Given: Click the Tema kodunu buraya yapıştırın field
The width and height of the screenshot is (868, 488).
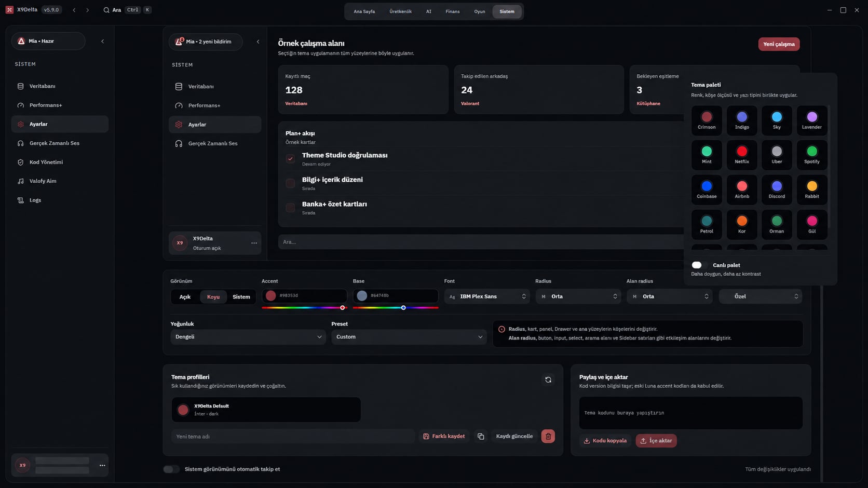Looking at the screenshot, I should (691, 413).
